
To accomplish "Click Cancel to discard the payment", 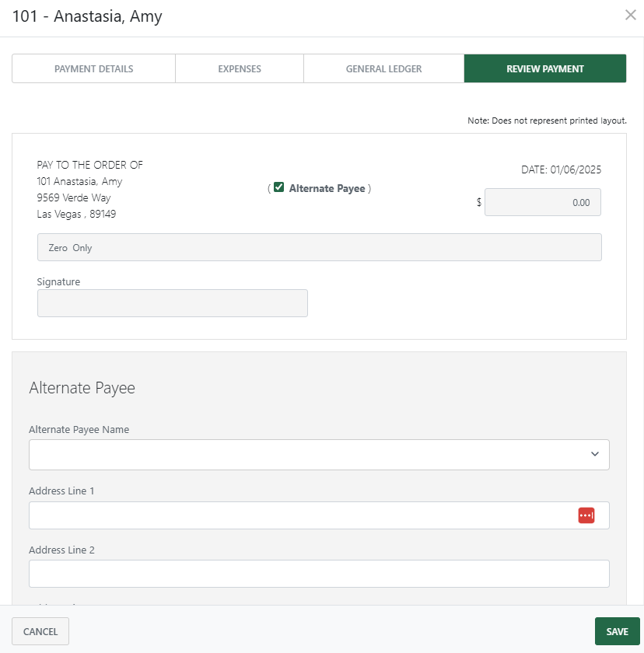I will pyautogui.click(x=40, y=630).
